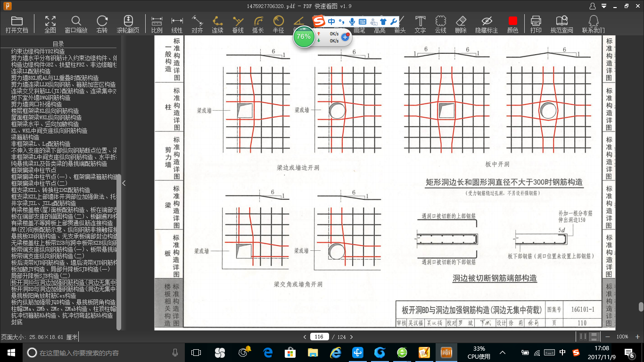Click the 76% green floating accelerator ball
Screen dimensions: 644x362
(x=304, y=37)
